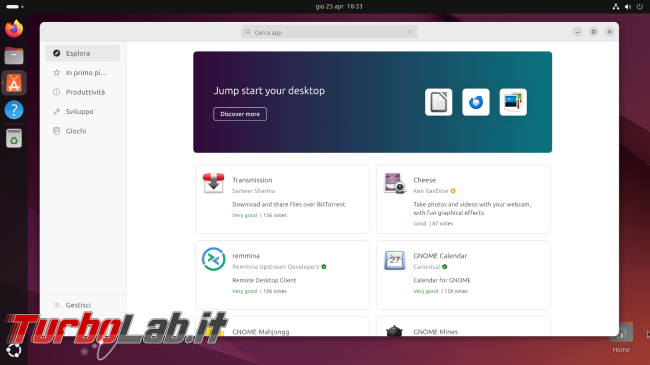Click App Center icon in dock
The image size is (650, 365).
tap(14, 83)
